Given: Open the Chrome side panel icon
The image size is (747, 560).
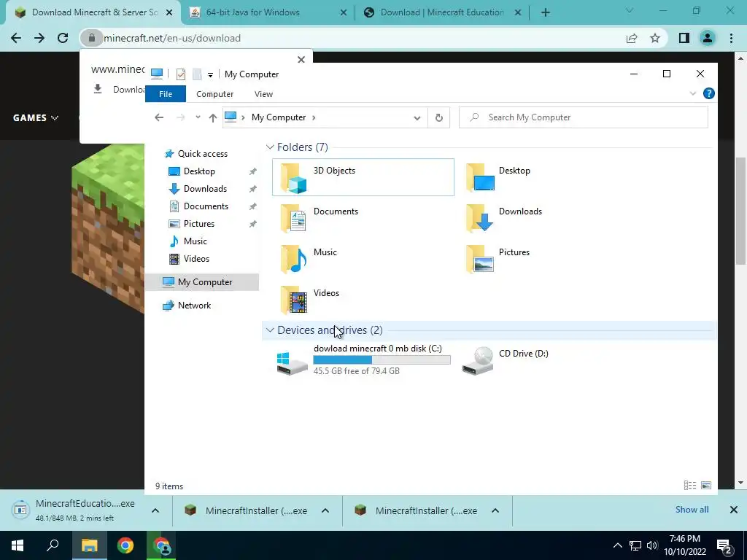Looking at the screenshot, I should click(684, 38).
